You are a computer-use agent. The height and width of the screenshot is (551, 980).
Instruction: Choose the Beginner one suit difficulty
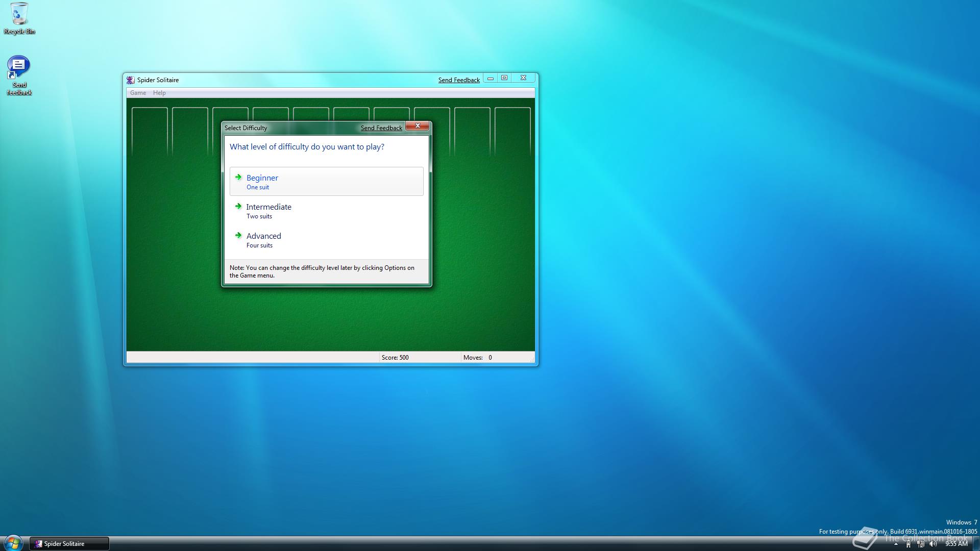click(x=326, y=181)
